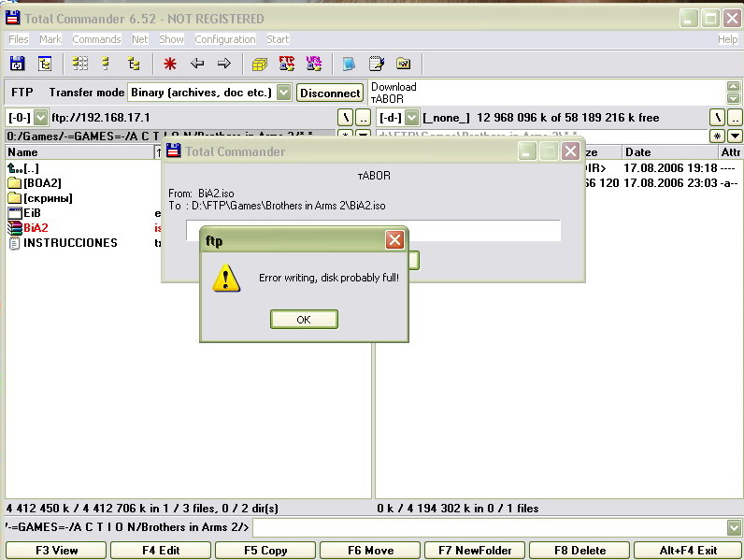Image resolution: width=744 pixels, height=560 pixels.
Task: Open the Commands menu
Action: point(96,39)
